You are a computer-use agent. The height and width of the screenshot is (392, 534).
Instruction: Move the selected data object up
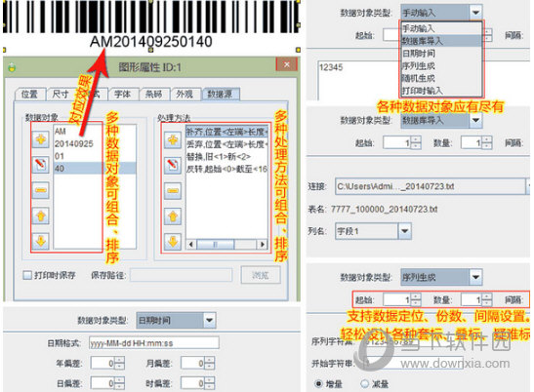[41, 216]
